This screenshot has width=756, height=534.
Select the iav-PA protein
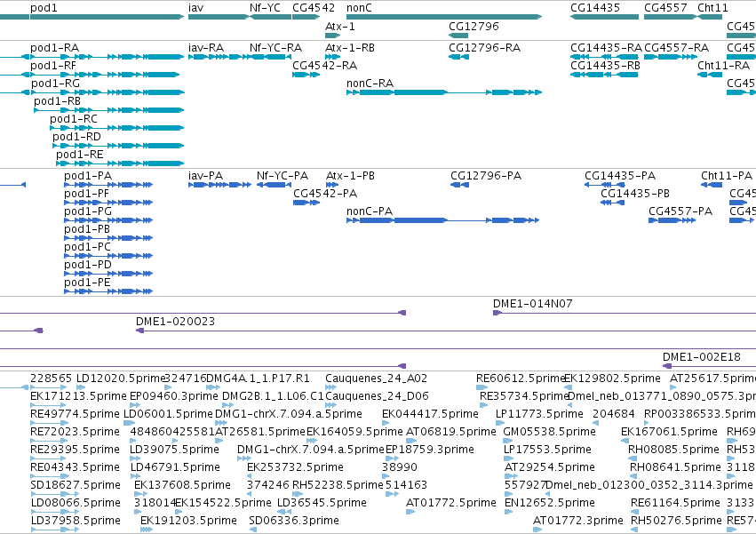click(x=206, y=176)
